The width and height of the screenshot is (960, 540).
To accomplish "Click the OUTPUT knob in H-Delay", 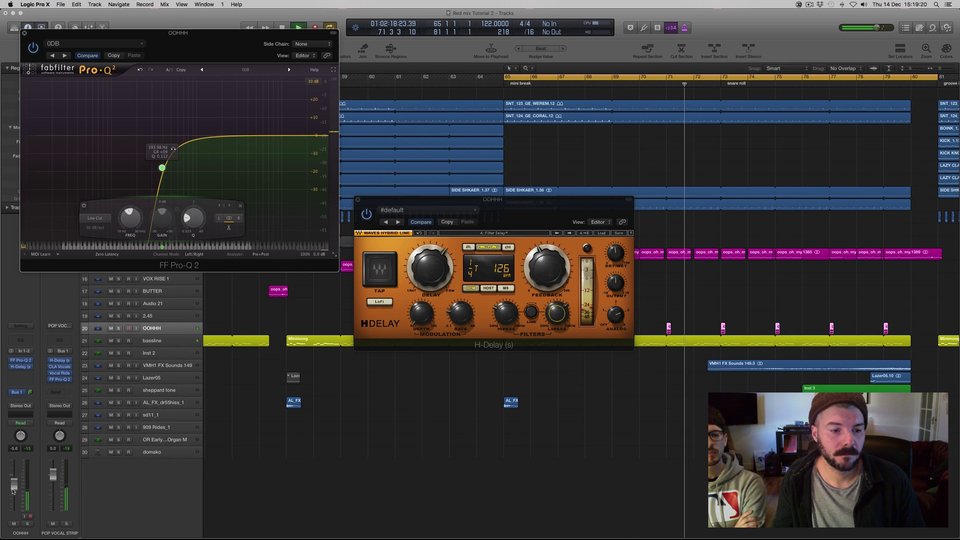I will point(615,283).
